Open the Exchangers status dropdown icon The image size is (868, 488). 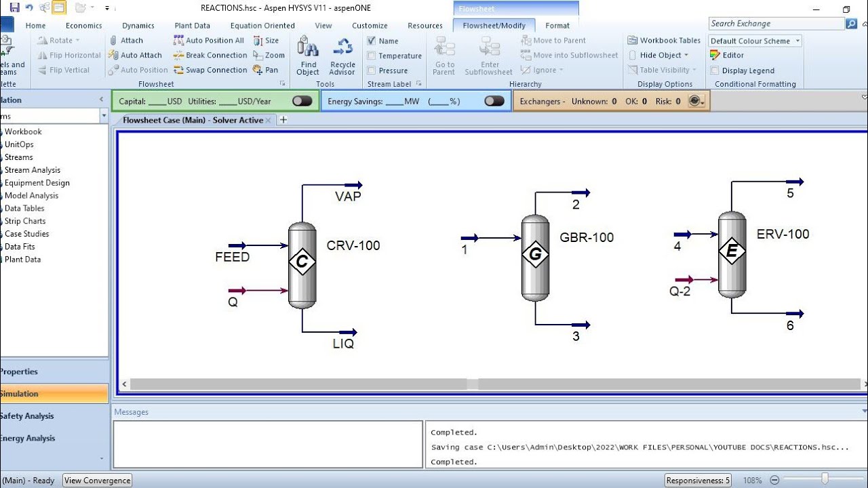pyautogui.click(x=696, y=101)
